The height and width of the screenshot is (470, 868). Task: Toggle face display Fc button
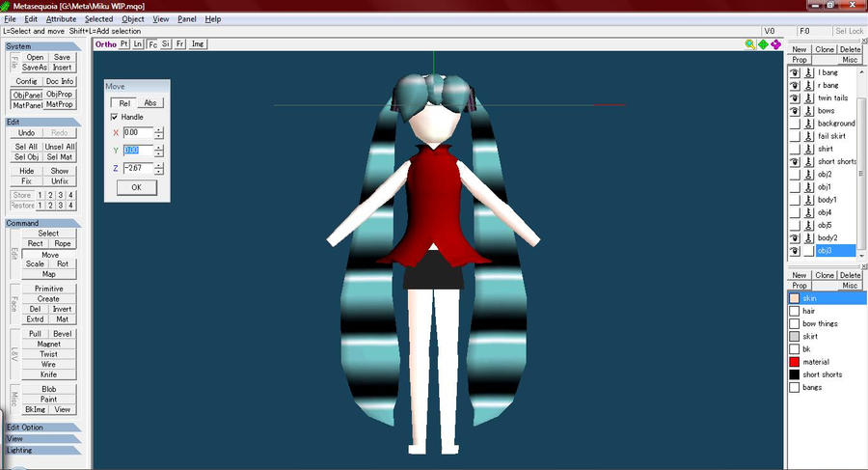coord(152,43)
